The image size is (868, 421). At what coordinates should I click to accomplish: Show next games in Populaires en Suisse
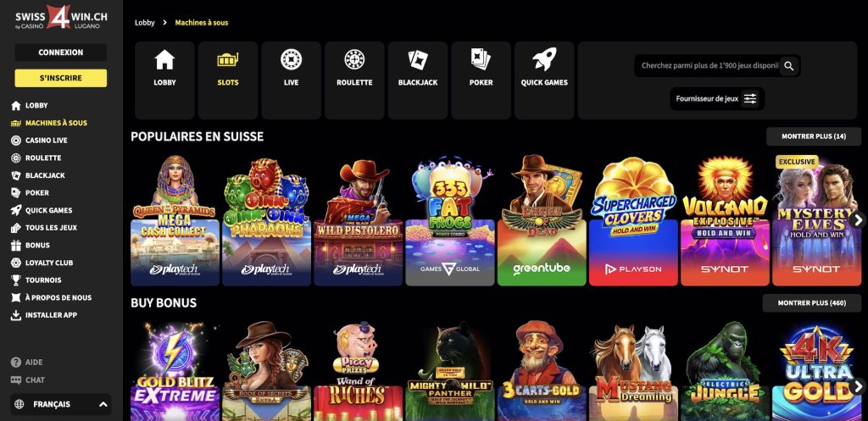(x=858, y=220)
